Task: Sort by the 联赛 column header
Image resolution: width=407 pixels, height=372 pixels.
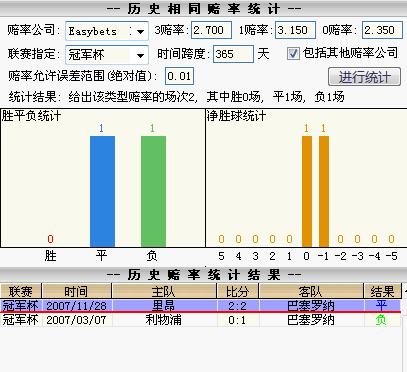Action: point(21,291)
